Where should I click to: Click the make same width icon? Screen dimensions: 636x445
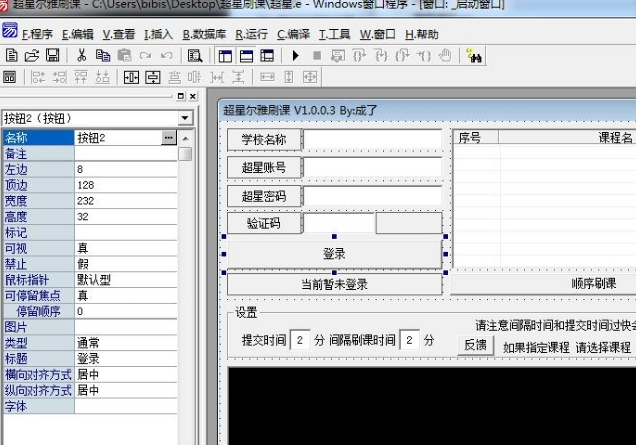tap(267, 77)
